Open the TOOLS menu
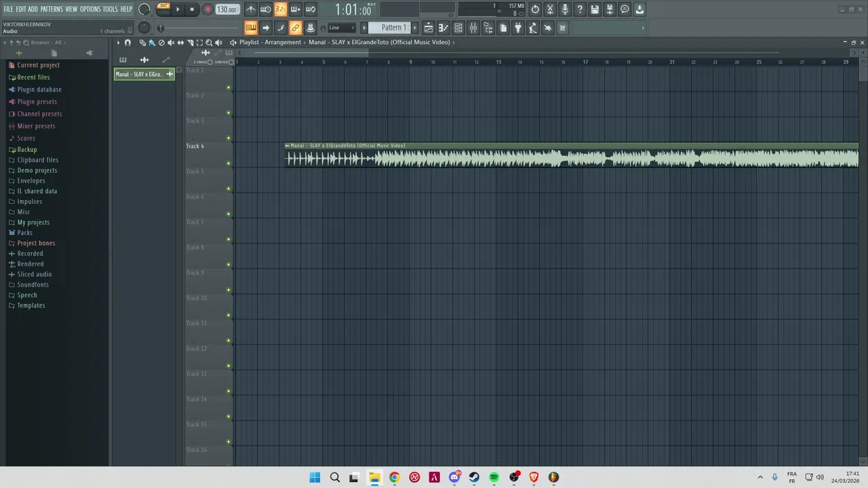The height and width of the screenshot is (488, 868). tap(111, 9)
